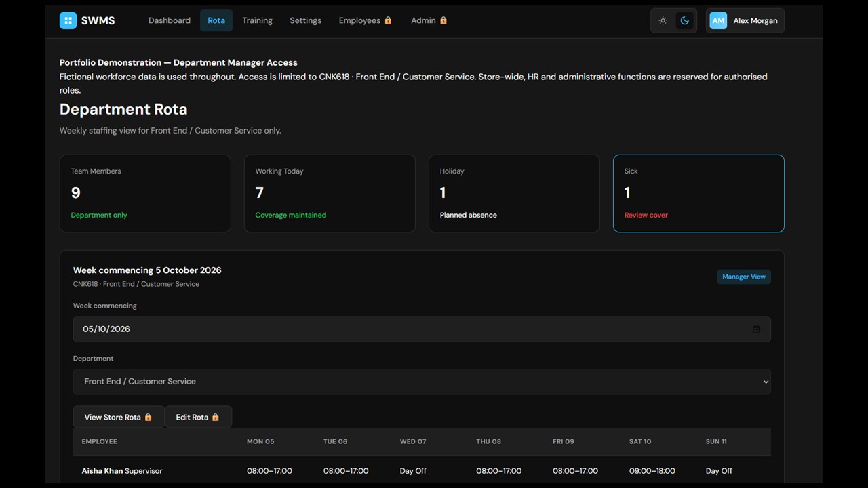Click the THU 08 column header
868x488 pixels.
(x=488, y=441)
